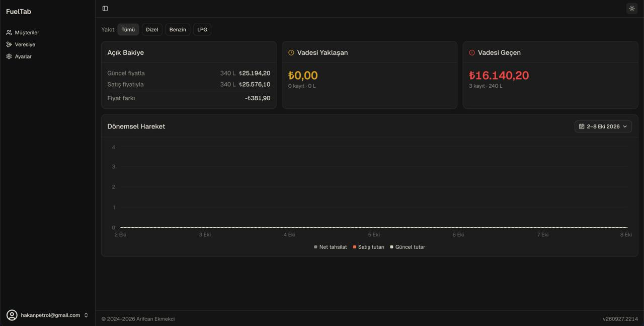Click the Ayarlar gear icon
This screenshot has height=326, width=644.
[9, 56]
